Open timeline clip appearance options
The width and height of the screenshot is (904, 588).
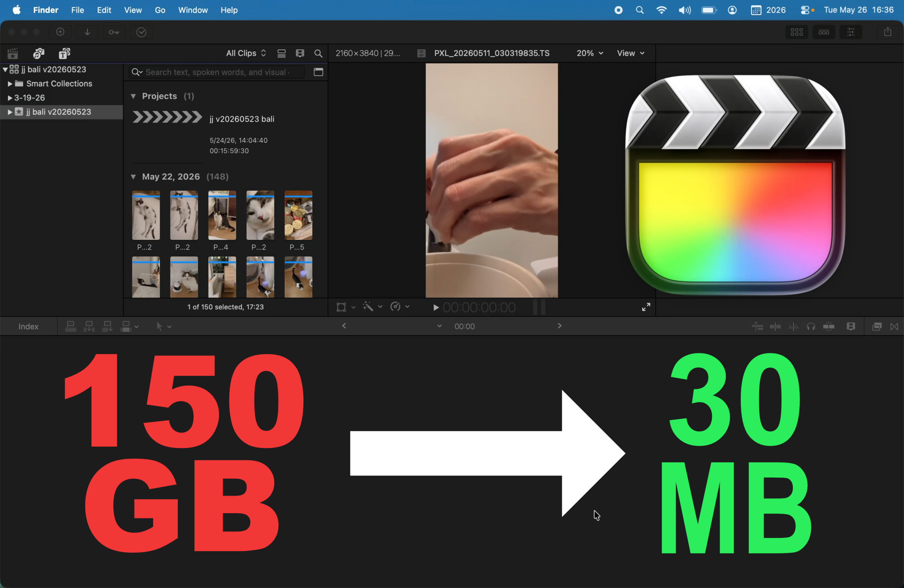click(851, 326)
